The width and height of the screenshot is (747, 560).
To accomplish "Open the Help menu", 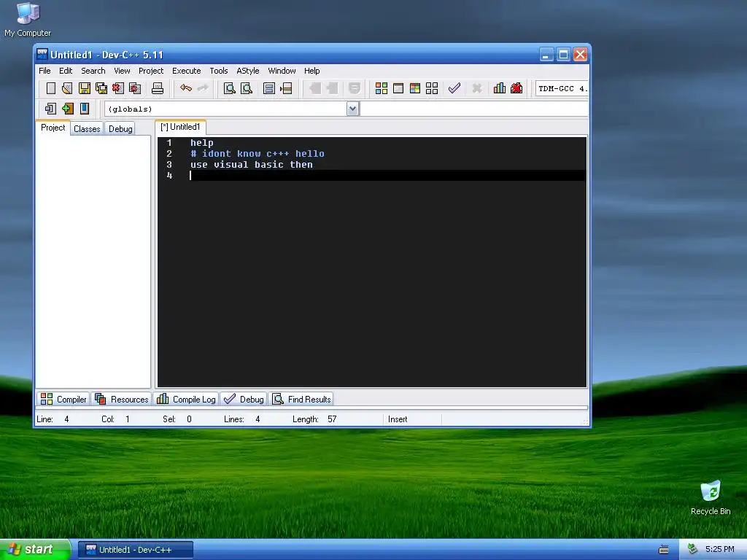I will [x=312, y=71].
